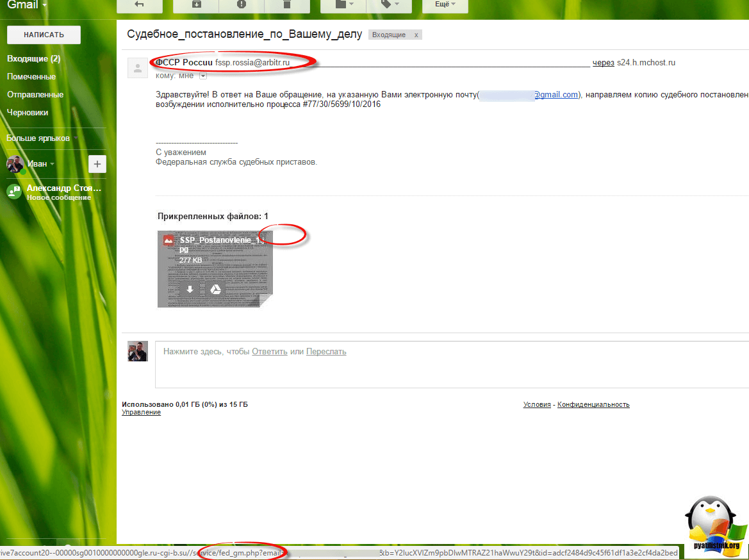The width and height of the screenshot is (749, 560).
Task: Click the Александр chat avatar icon
Action: point(13,192)
